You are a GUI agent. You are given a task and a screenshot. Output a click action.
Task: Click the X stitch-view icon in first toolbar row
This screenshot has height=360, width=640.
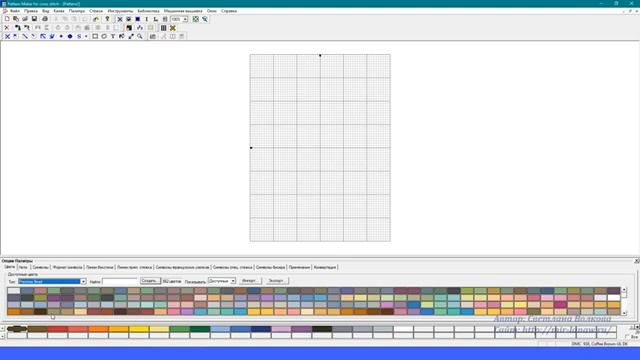point(120,19)
